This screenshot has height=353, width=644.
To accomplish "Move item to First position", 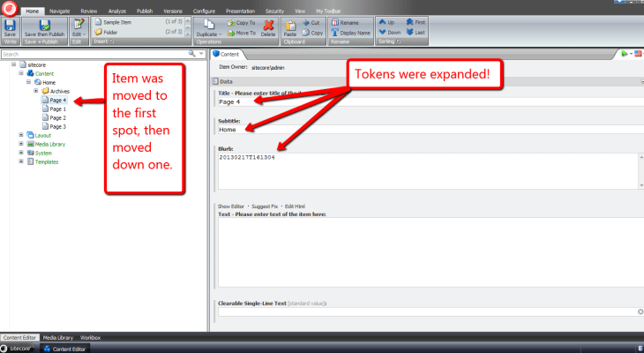I will (416, 22).
